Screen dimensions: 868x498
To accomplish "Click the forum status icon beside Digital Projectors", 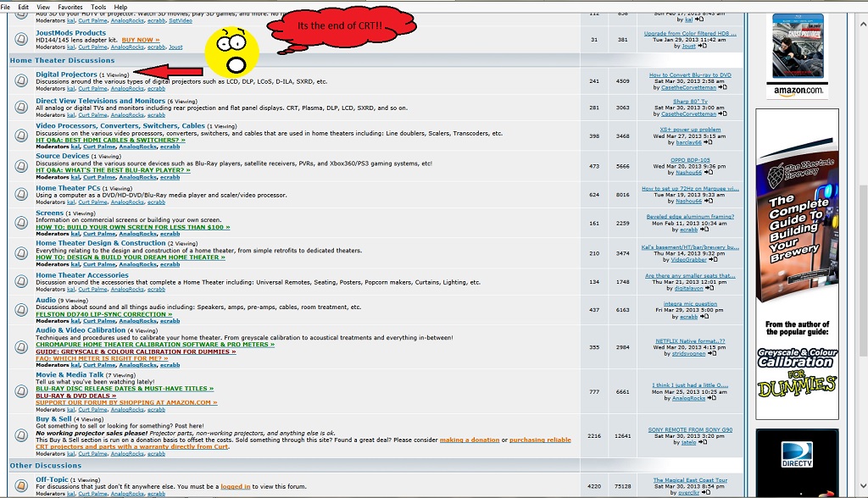I will click(x=21, y=80).
